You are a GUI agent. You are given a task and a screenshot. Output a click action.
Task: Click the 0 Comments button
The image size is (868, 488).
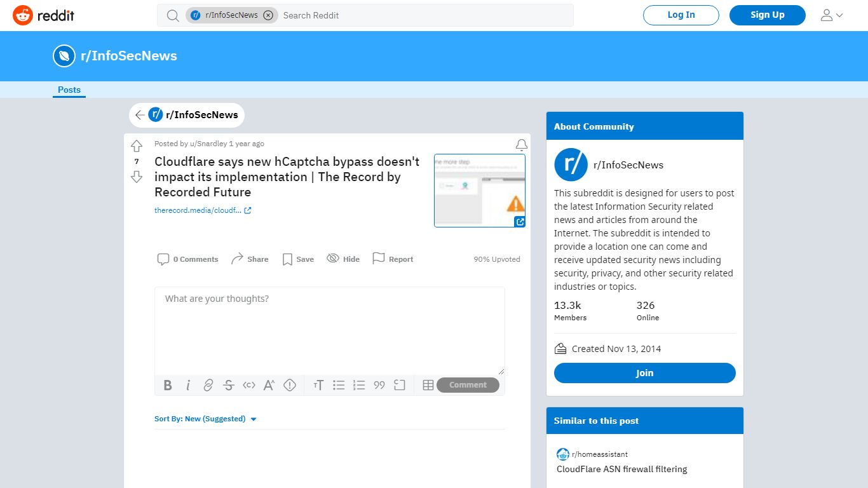(x=188, y=259)
